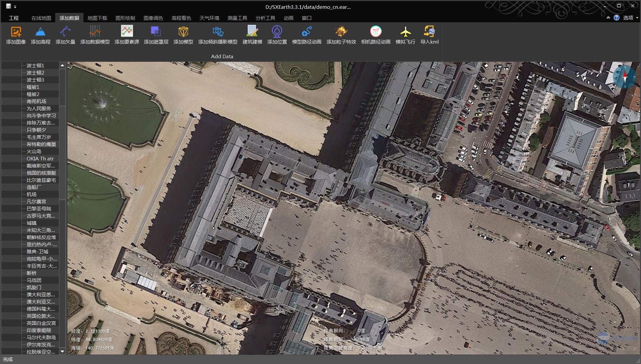Viewport: 641px width, 364px height.
Task: Click 添加粒子特效 icon
Action: (x=341, y=35)
